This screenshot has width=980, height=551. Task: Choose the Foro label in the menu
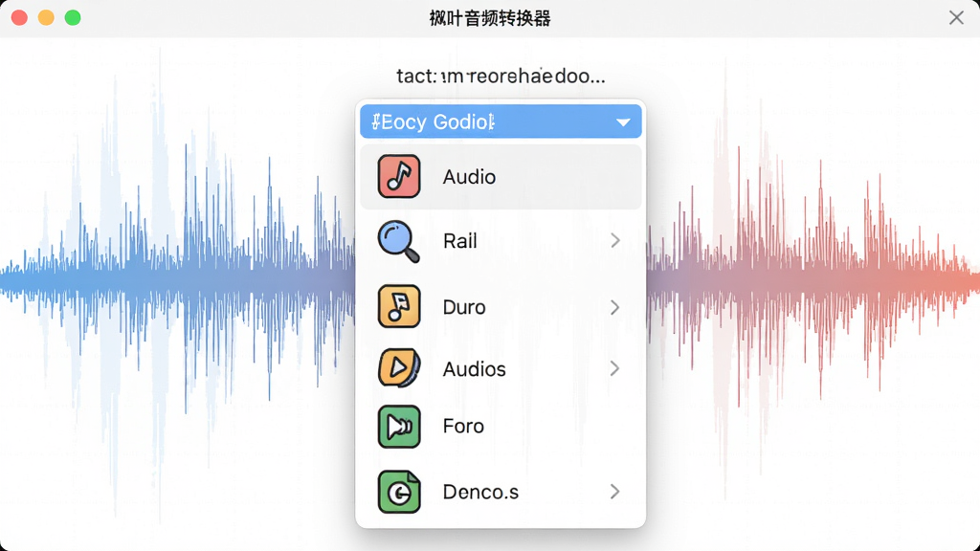point(463,426)
